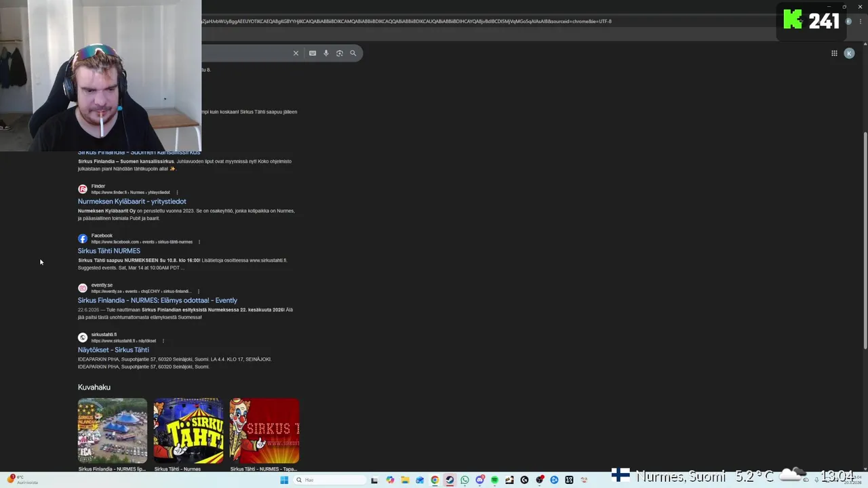Image resolution: width=868 pixels, height=488 pixels.
Task: Launch Copilot from the taskbar
Action: coord(390,480)
